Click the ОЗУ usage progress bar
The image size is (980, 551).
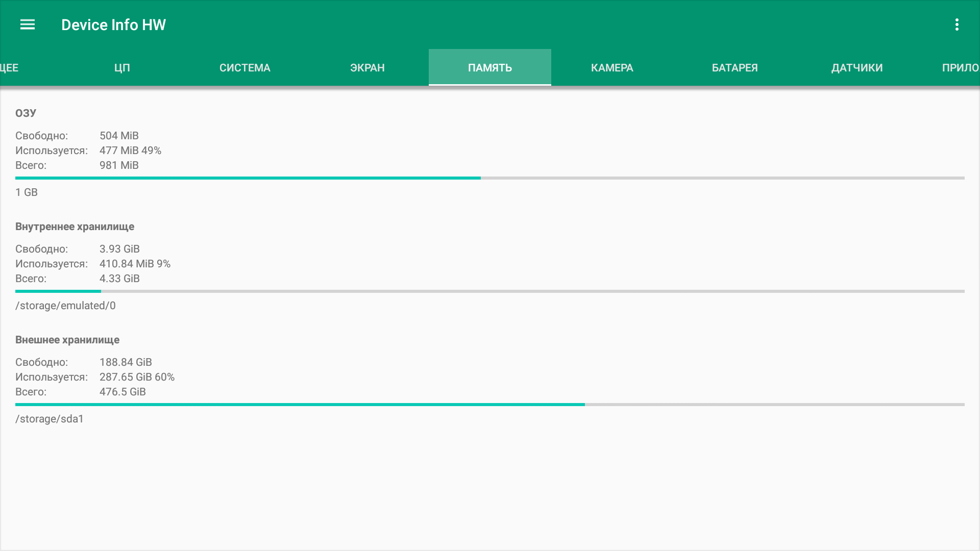pos(489,178)
